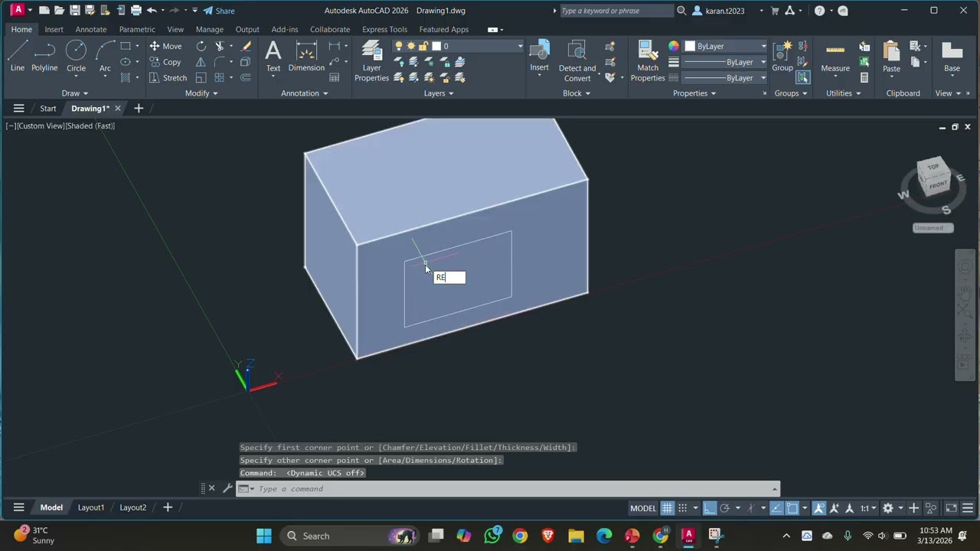Select the Mirror tool icon

(x=201, y=62)
